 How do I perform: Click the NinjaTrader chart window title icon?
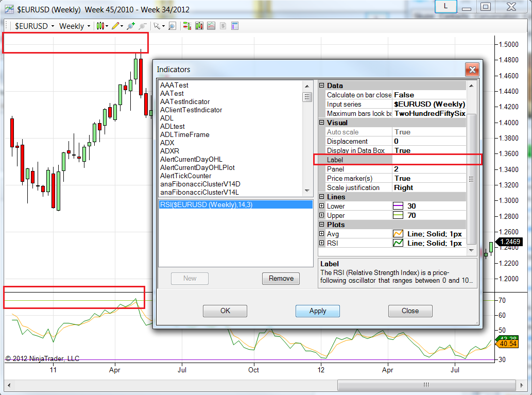(9, 9)
